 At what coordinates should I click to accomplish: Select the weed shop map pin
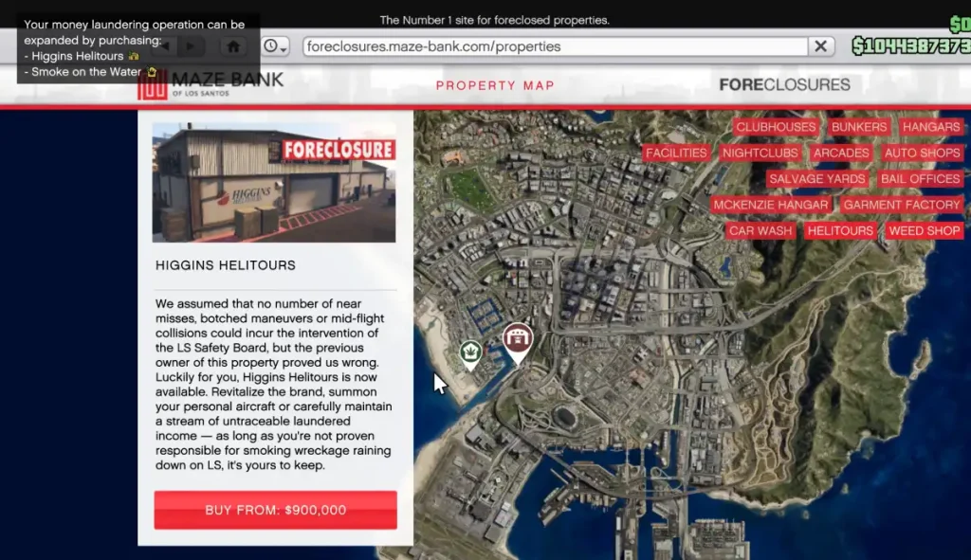[470, 355]
